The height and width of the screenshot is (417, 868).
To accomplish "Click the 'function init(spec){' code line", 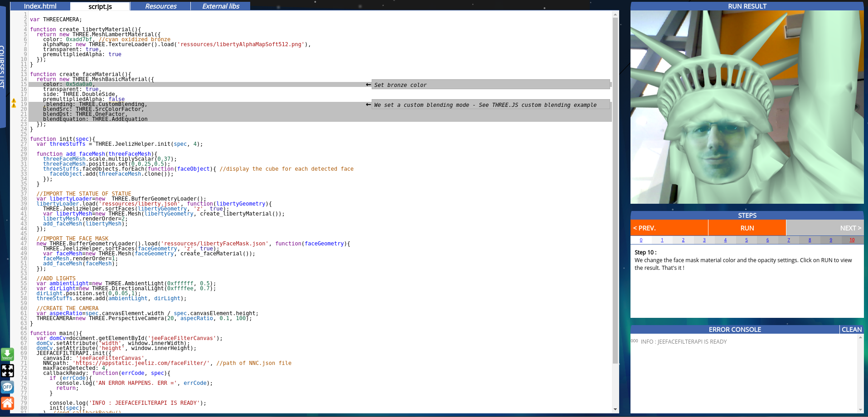I will pyautogui.click(x=63, y=139).
